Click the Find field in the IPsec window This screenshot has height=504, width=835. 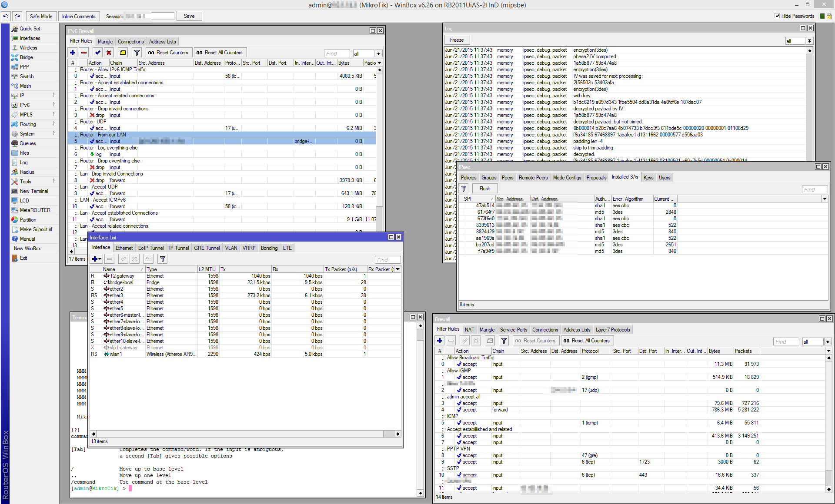815,189
